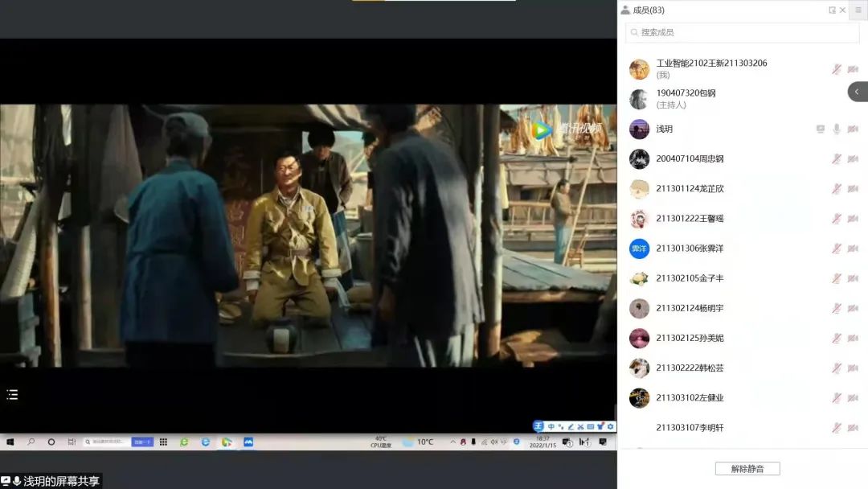The image size is (868, 489).
Task: Expand the hidden system tray icons arrow
Action: tap(452, 442)
